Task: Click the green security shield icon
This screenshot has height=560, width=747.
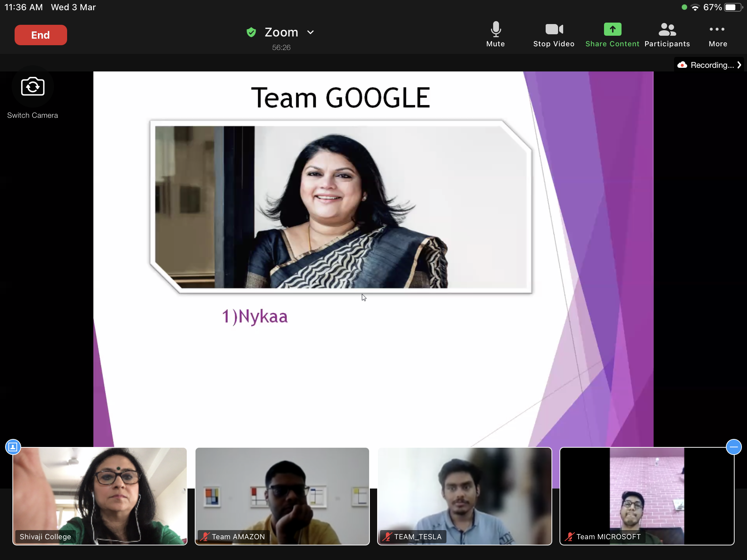Action: [251, 32]
